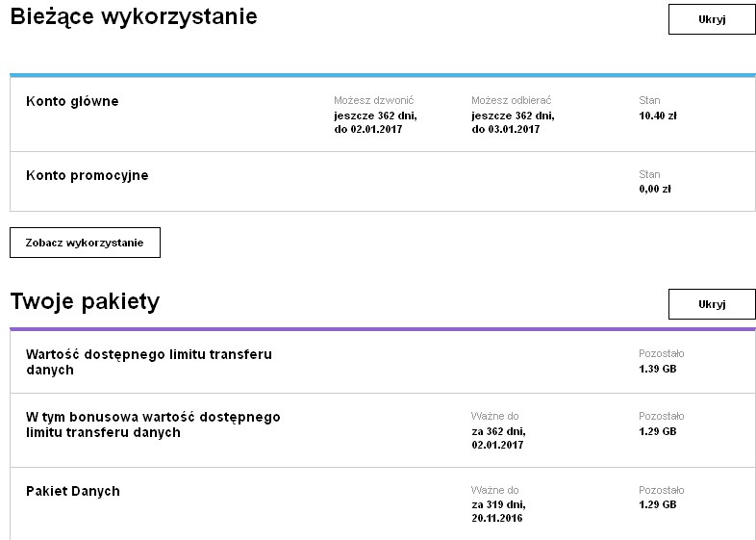Click the bonus limit 1.29 GB remaining
This screenshot has height=540, width=756.
(658, 431)
